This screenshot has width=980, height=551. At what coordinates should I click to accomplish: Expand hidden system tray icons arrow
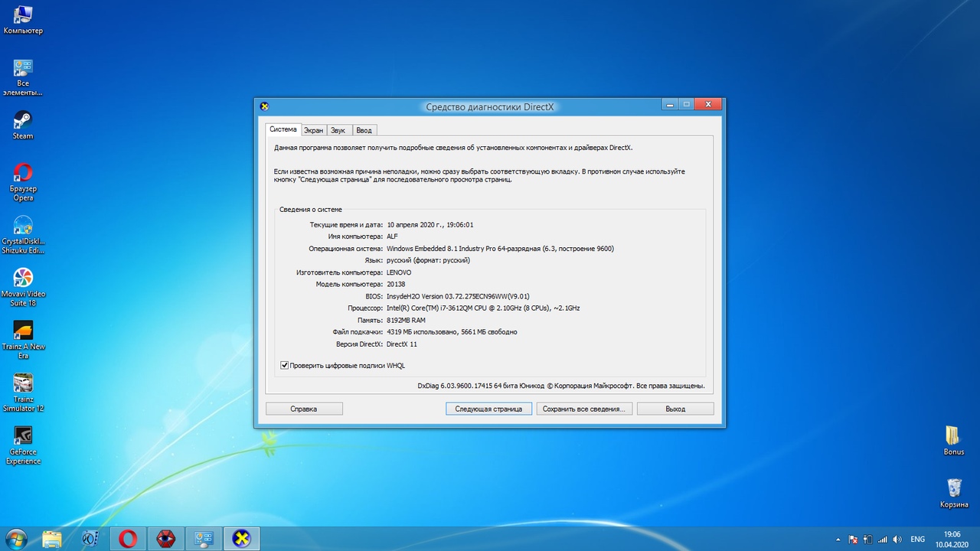coord(839,539)
